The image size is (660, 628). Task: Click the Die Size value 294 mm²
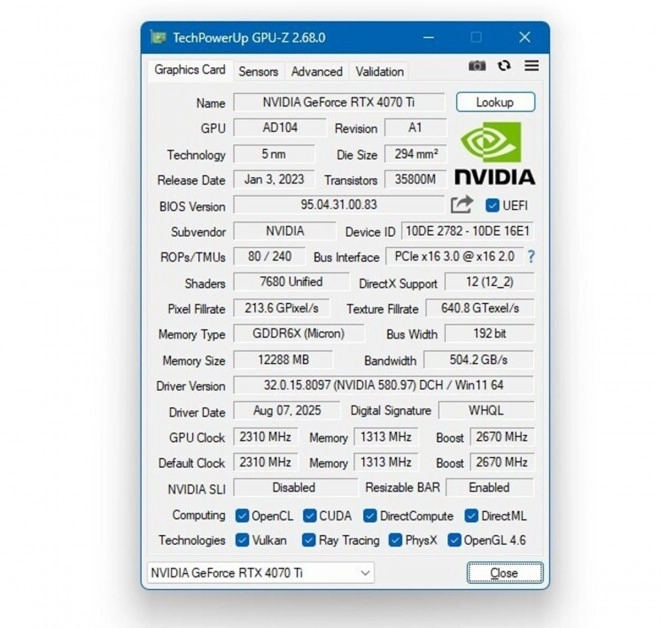[415, 154]
